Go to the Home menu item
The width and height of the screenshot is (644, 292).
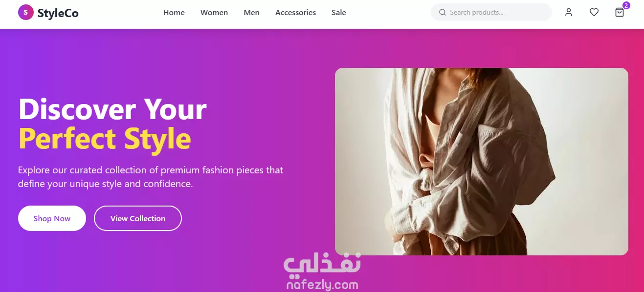point(174,13)
